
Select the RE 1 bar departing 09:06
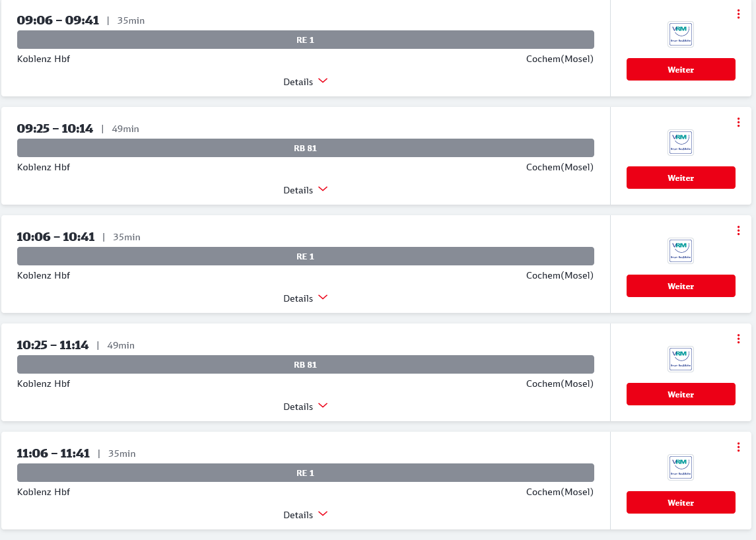[306, 40]
